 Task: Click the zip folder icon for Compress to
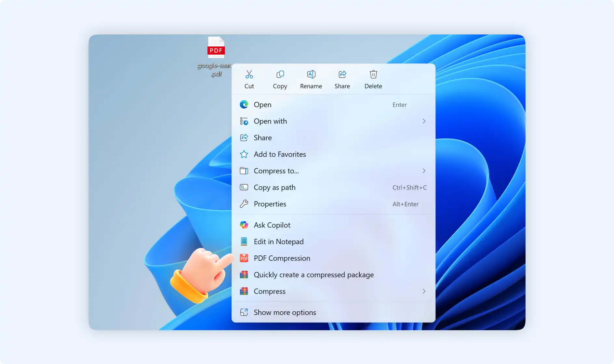tap(244, 171)
